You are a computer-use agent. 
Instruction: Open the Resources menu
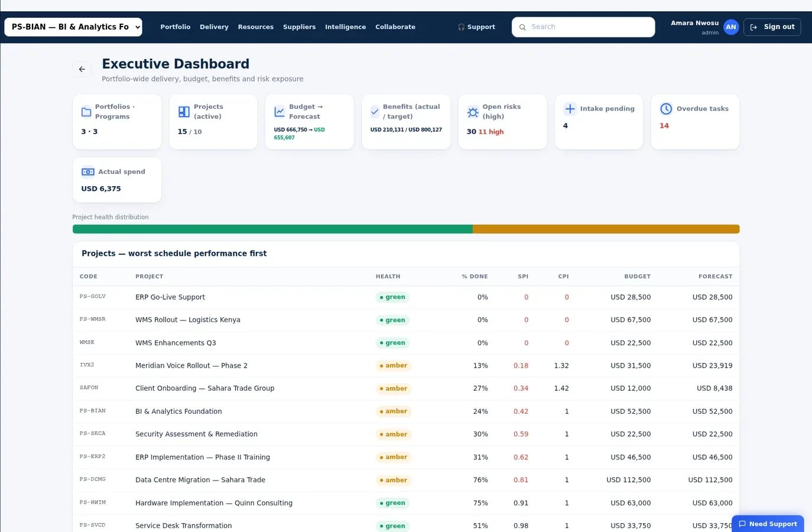click(256, 27)
